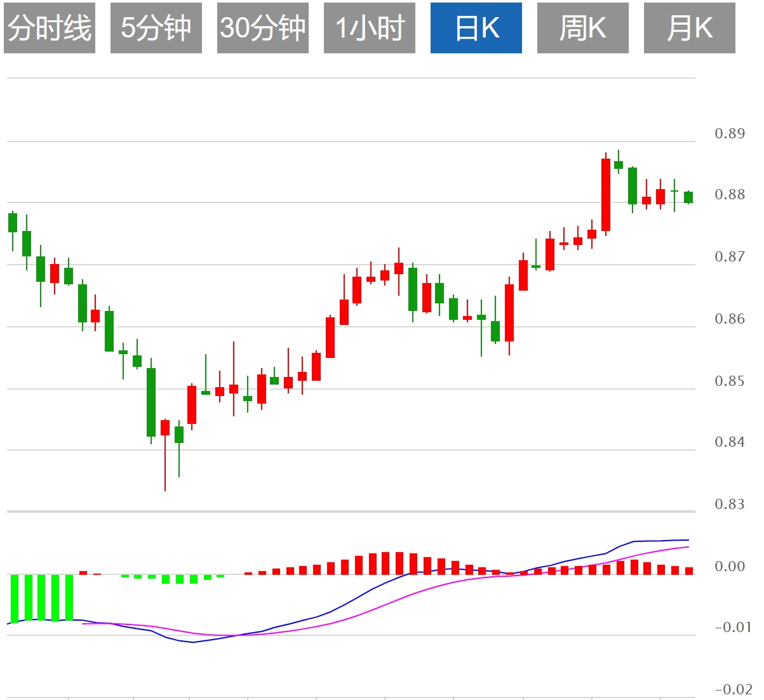Switch to the 周K weekly tab

[583, 28]
